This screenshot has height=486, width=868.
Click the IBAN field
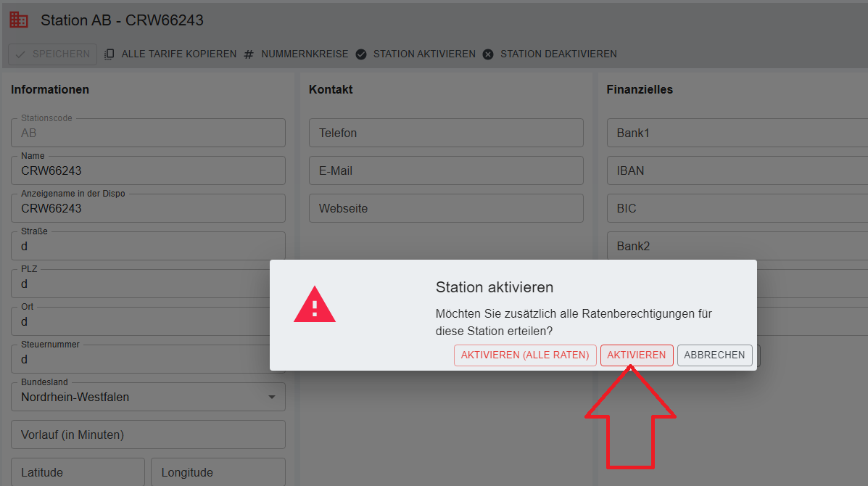point(737,170)
